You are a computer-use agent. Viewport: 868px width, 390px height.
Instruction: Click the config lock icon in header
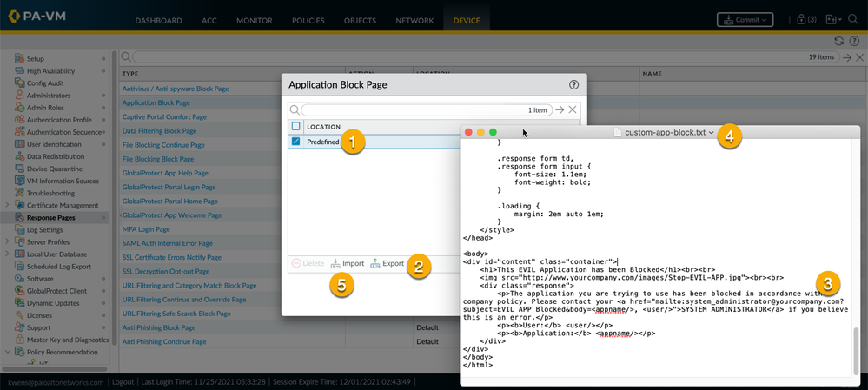point(801,20)
